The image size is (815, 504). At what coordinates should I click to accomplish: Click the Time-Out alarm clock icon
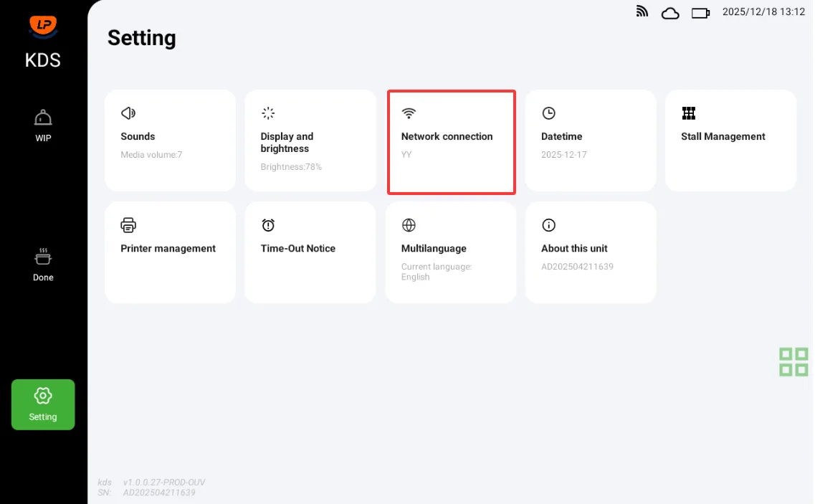point(268,225)
